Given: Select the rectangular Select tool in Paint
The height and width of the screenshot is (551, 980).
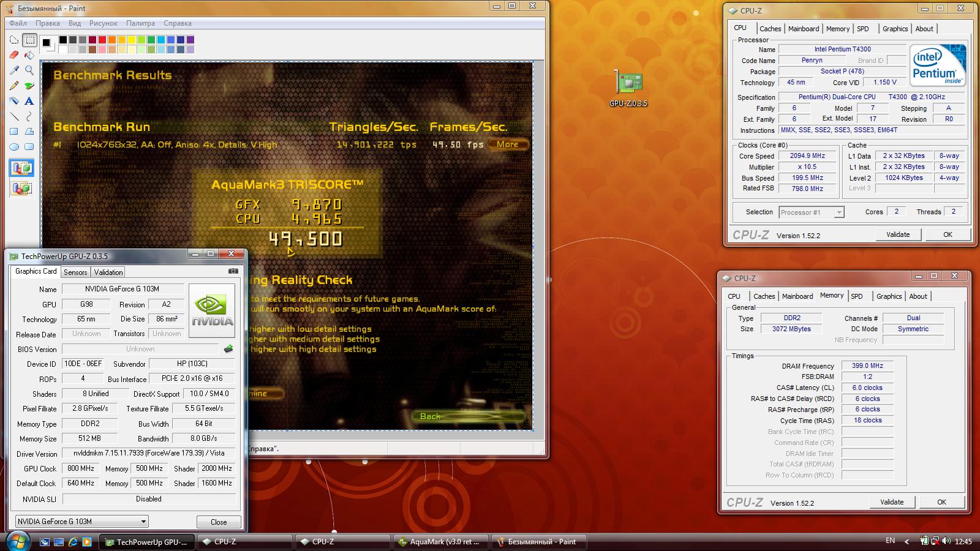Looking at the screenshot, I should [29, 40].
